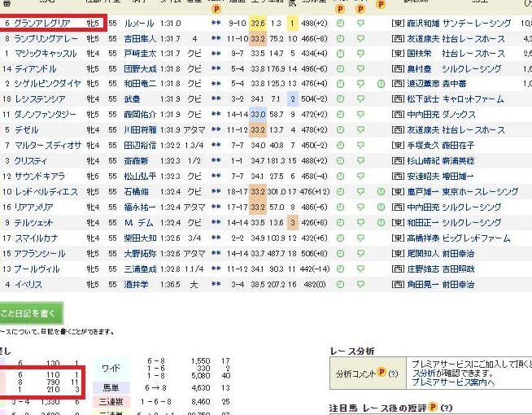Click the third green icon in マルターズディオサ row
Viewport: 532px width, 415px height.
pyautogui.click(x=380, y=146)
